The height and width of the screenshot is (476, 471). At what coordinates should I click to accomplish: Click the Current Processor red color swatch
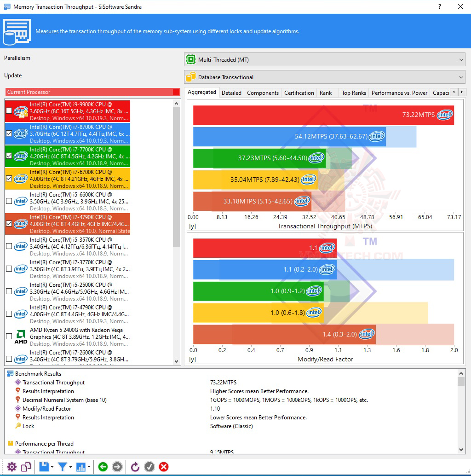(x=176, y=92)
